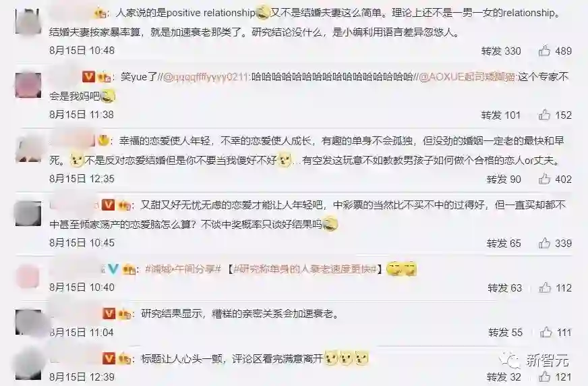Click the blue V verified badge
Image resolution: width=588 pixels, height=386 pixels.
click(x=113, y=269)
